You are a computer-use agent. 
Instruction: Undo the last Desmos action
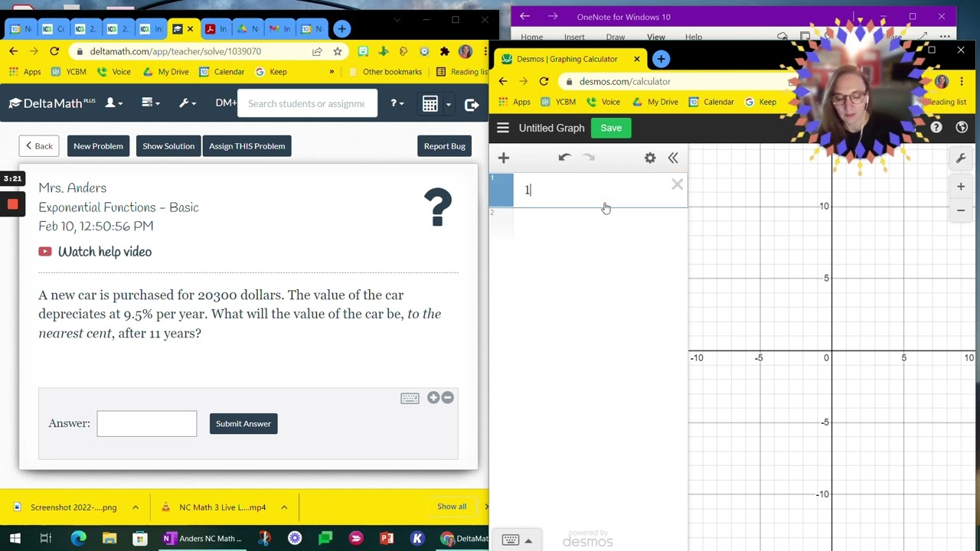point(564,158)
